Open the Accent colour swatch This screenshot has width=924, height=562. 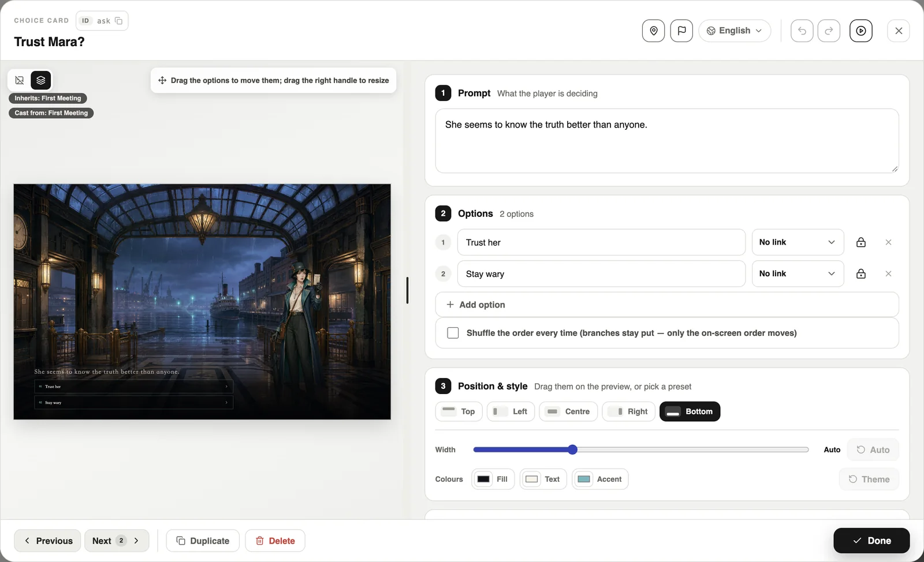coord(600,479)
